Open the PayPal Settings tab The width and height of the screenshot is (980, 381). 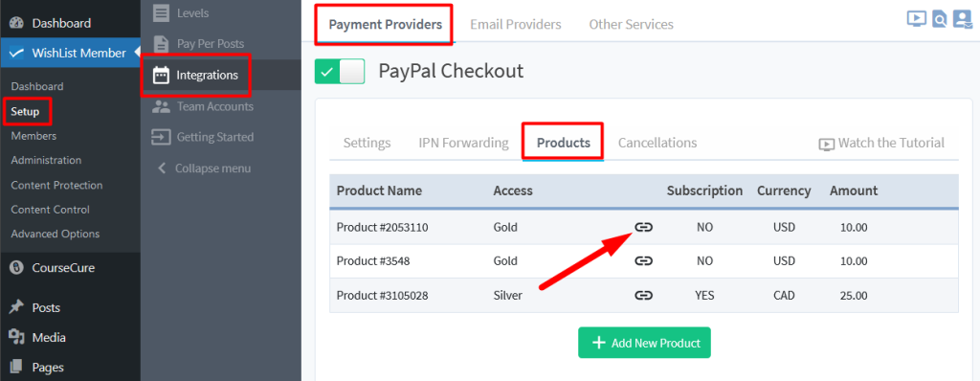click(x=367, y=143)
